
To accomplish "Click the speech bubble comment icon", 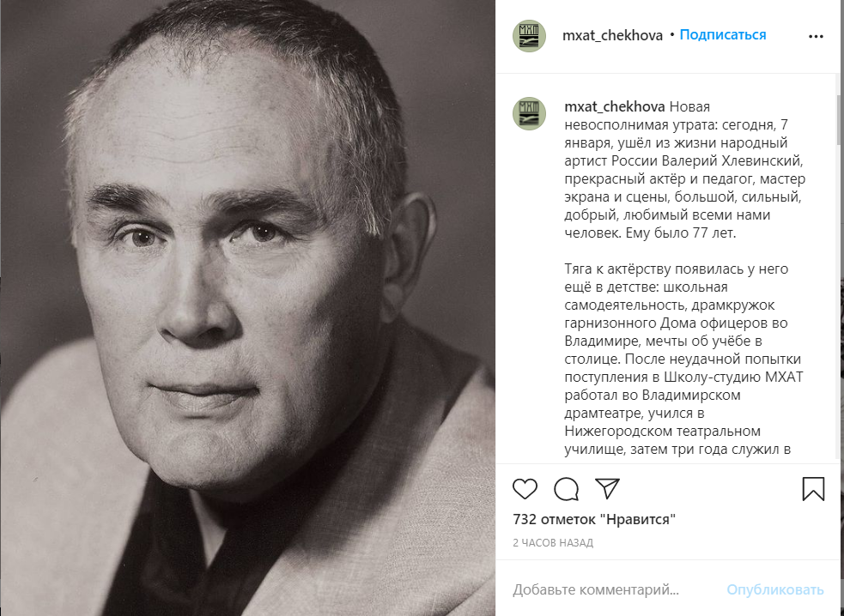I will (566, 489).
